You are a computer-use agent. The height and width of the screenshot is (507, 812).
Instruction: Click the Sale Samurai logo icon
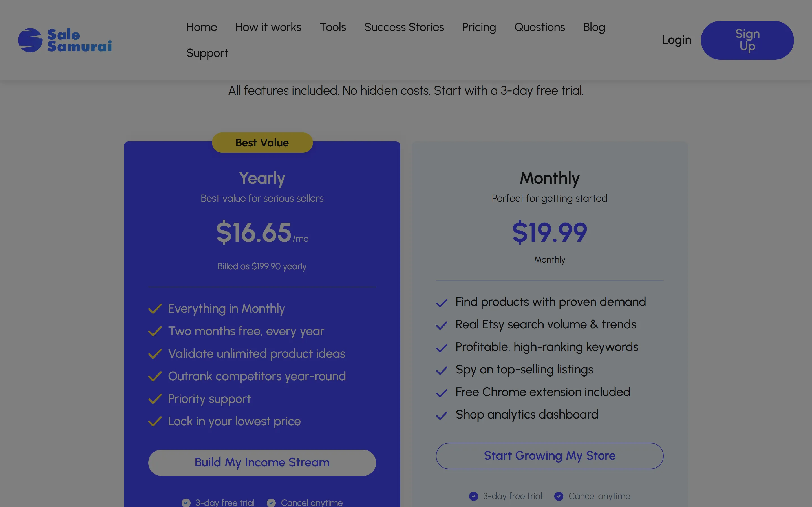click(30, 40)
